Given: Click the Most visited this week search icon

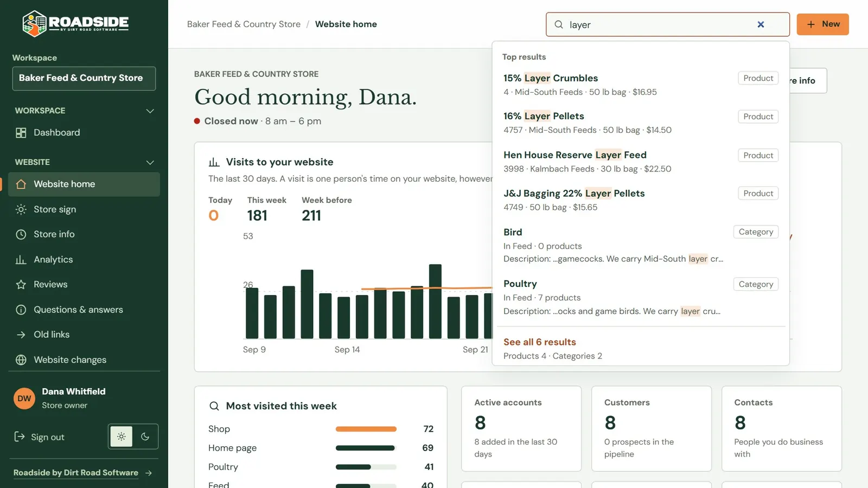Looking at the screenshot, I should click(x=214, y=406).
